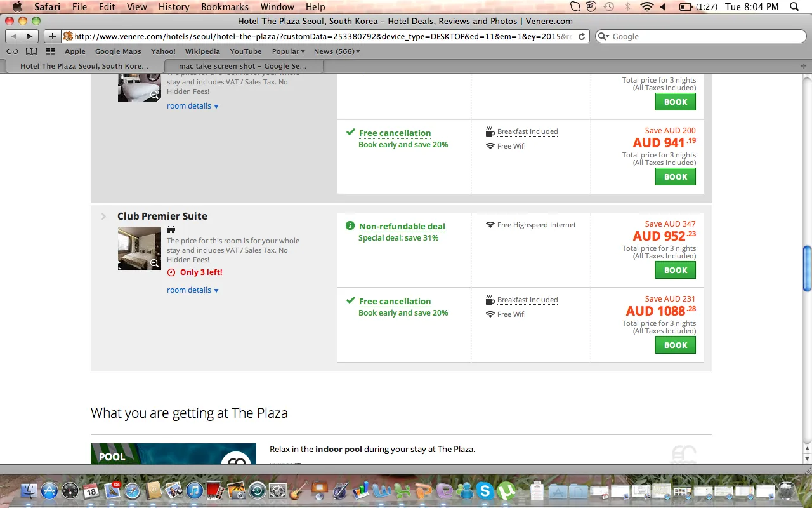Book the AUD 1088.28 rate
812x508 pixels.
[x=676, y=345]
